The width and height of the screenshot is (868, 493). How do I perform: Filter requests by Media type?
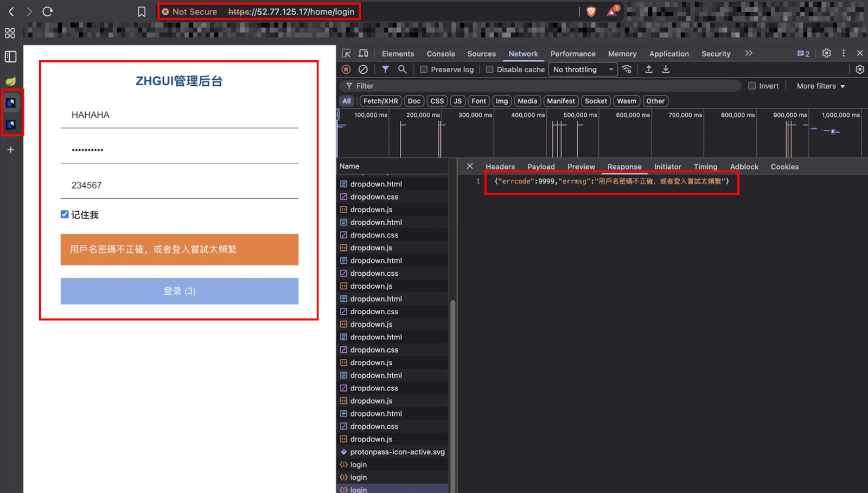point(527,101)
